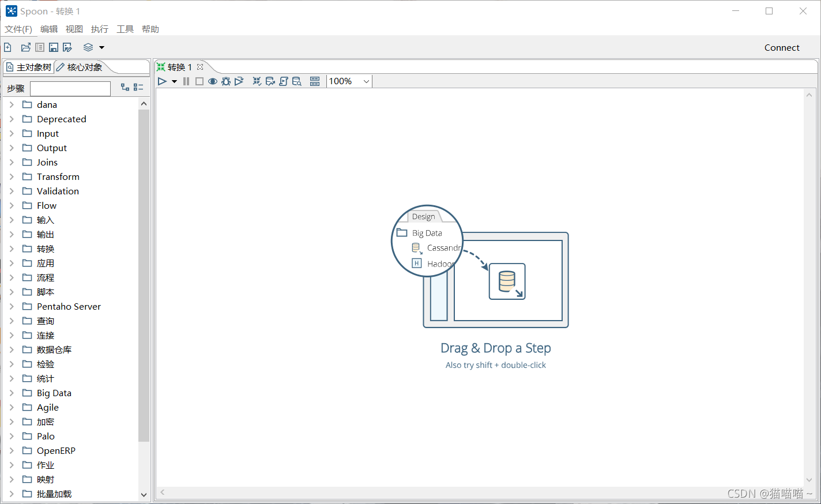This screenshot has width=821, height=504.
Task: Click the 转换 1 tab's green transformation icon
Action: (161, 67)
